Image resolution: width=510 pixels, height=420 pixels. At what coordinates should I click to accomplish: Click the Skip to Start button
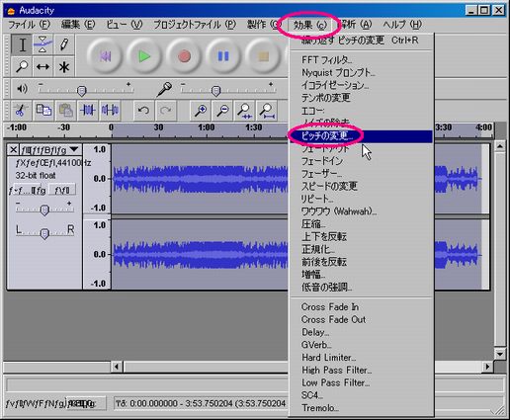[105, 56]
